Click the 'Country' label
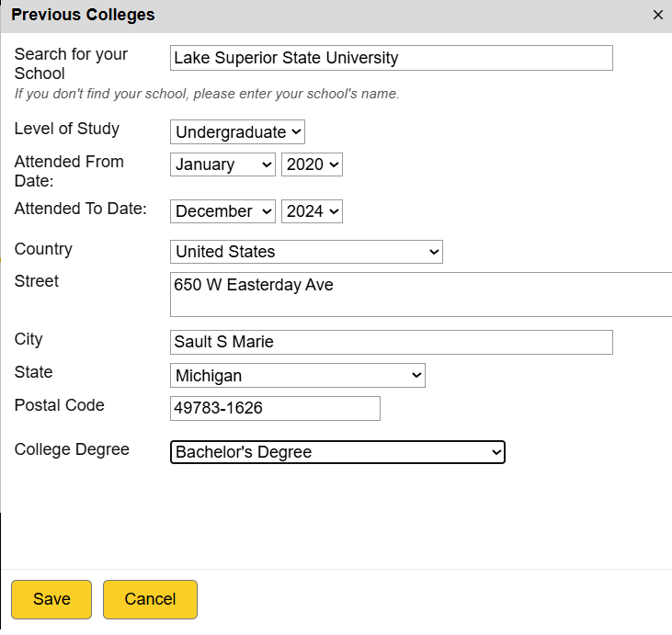672x635 pixels. point(43,249)
